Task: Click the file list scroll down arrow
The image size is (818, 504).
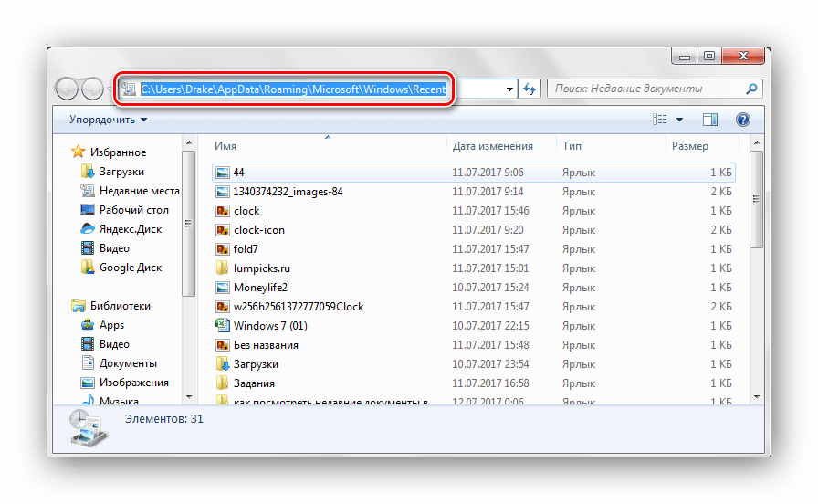Action: 757,397
